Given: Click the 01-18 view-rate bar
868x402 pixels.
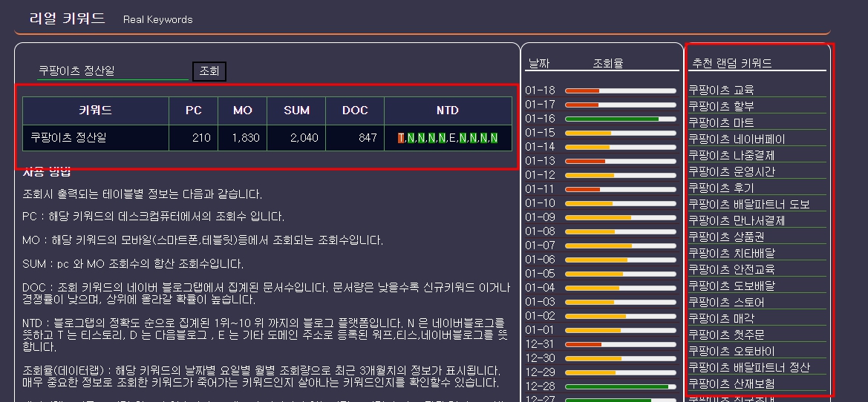Looking at the screenshot, I should point(621,90).
